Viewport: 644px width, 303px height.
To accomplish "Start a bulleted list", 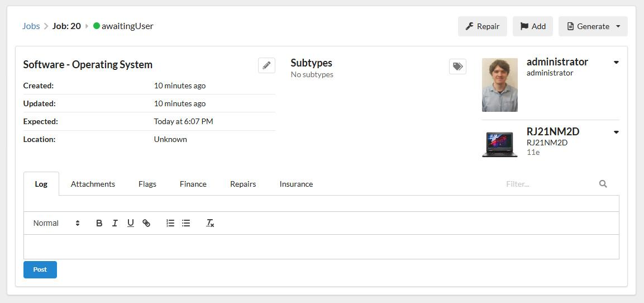I will pos(186,223).
